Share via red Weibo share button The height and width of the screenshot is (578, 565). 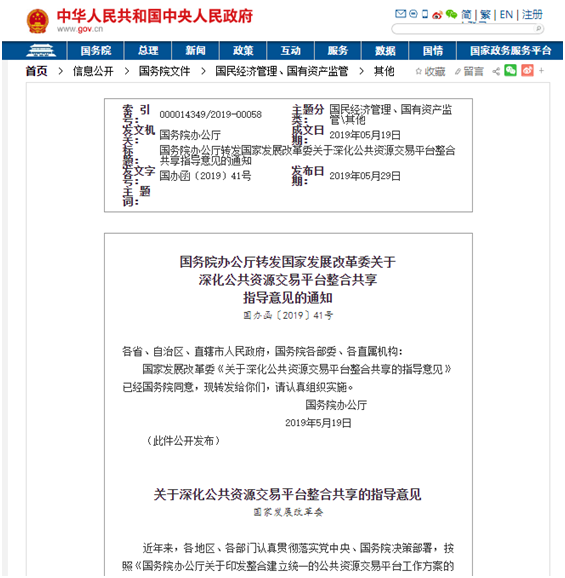coord(527,70)
